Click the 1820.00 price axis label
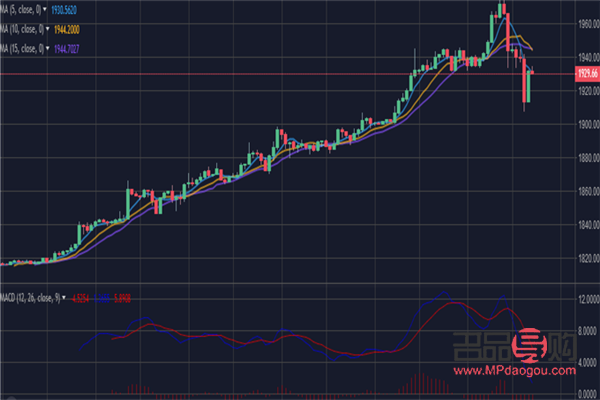Viewport: 600px width, 400px height. tap(589, 258)
